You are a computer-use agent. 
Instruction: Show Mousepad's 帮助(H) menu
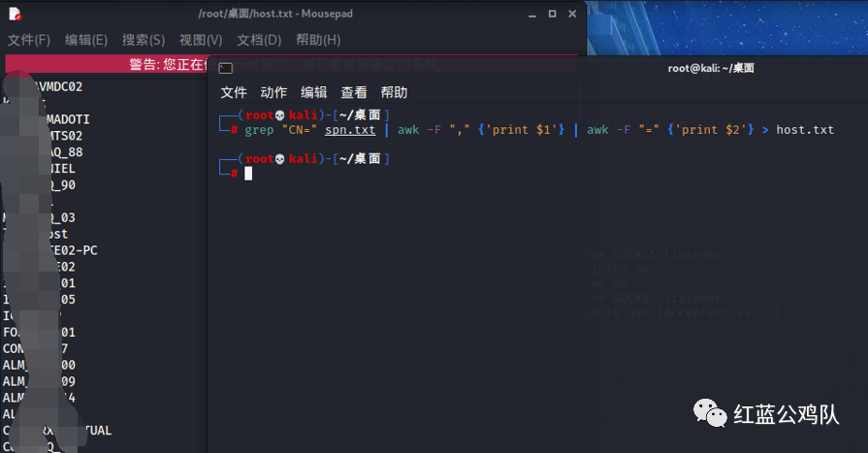[318, 40]
